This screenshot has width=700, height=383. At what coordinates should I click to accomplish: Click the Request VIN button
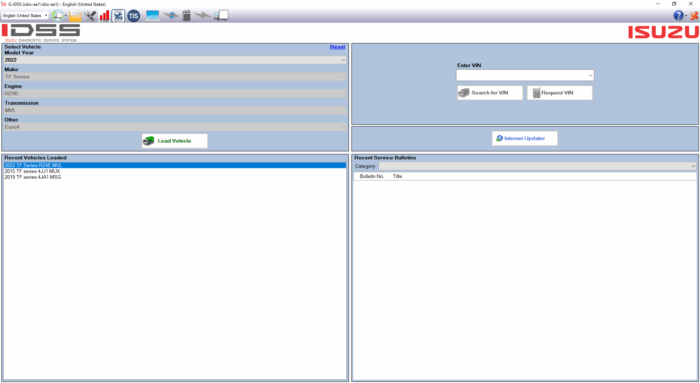(x=560, y=93)
